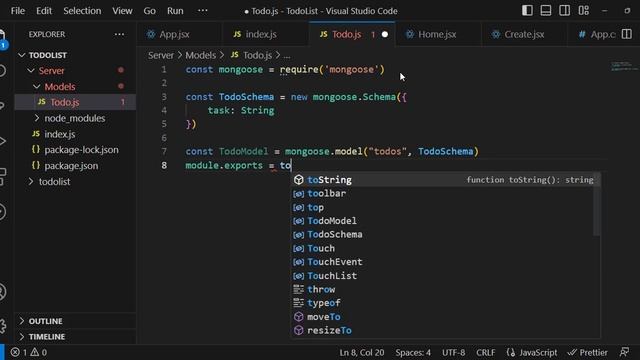The width and height of the screenshot is (640, 360).
Task: Open the Edit menu
Action: (x=44, y=11)
